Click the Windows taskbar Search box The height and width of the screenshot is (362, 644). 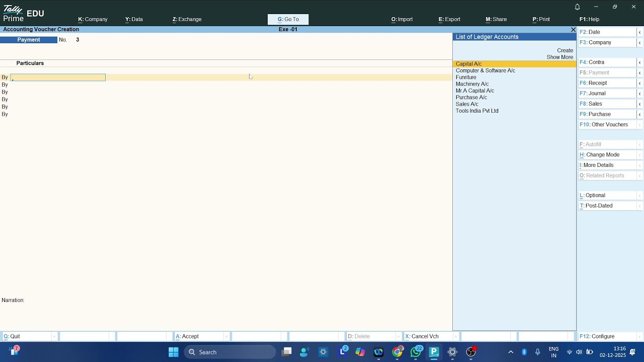click(x=230, y=352)
